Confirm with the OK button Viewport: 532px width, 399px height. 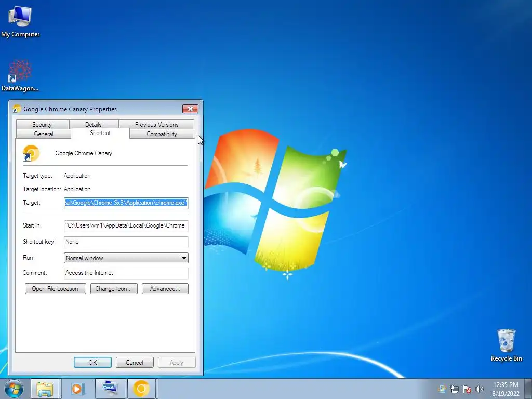click(x=92, y=362)
